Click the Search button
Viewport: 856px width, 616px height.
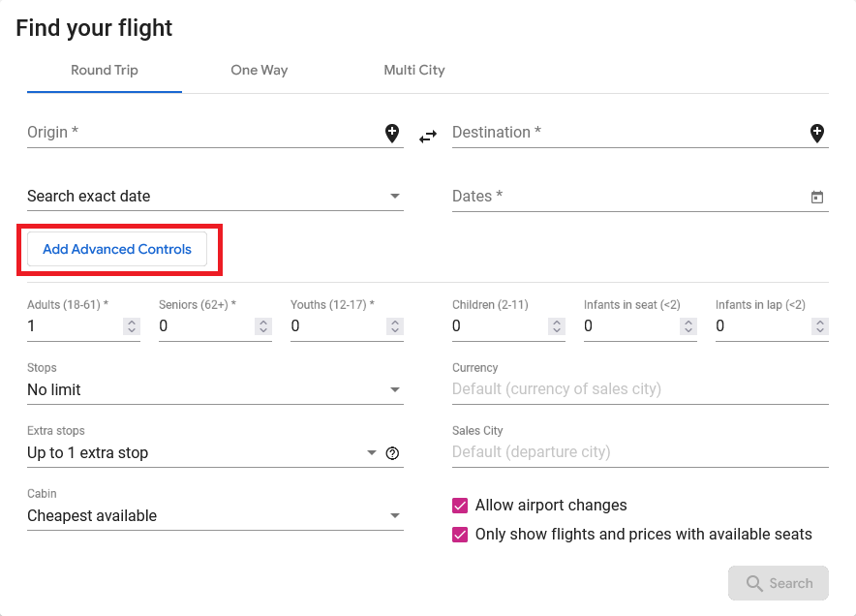pos(779,583)
